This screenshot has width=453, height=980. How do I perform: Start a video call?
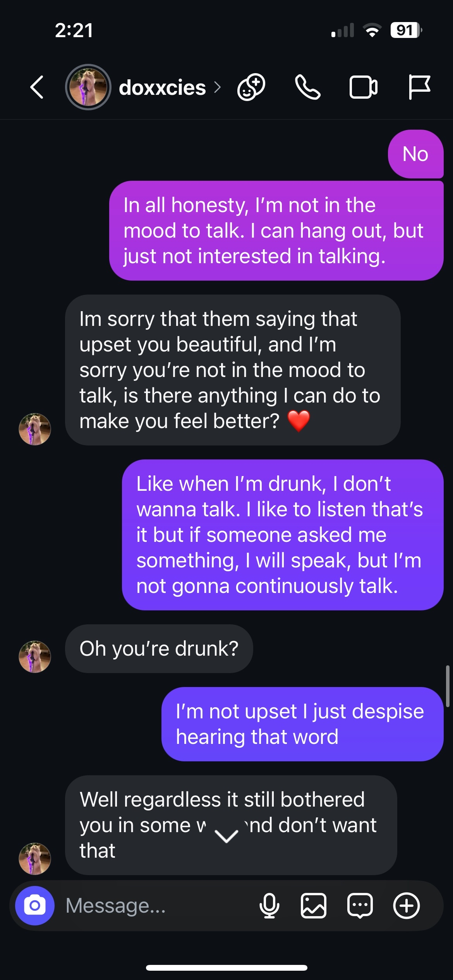click(363, 87)
